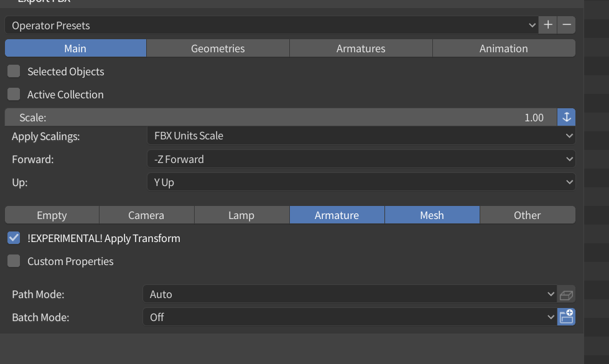Expand the Up axis dropdown
Viewport: 609px width, 364px height.
361,182
